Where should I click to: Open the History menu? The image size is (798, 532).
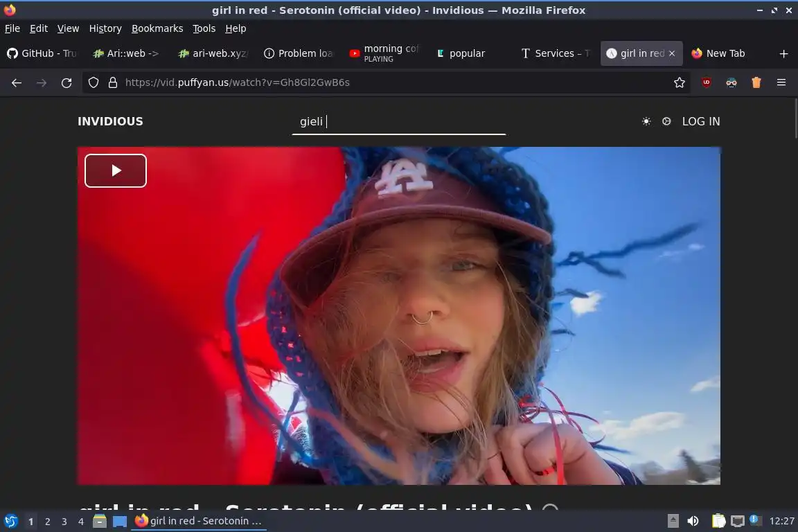coord(105,28)
